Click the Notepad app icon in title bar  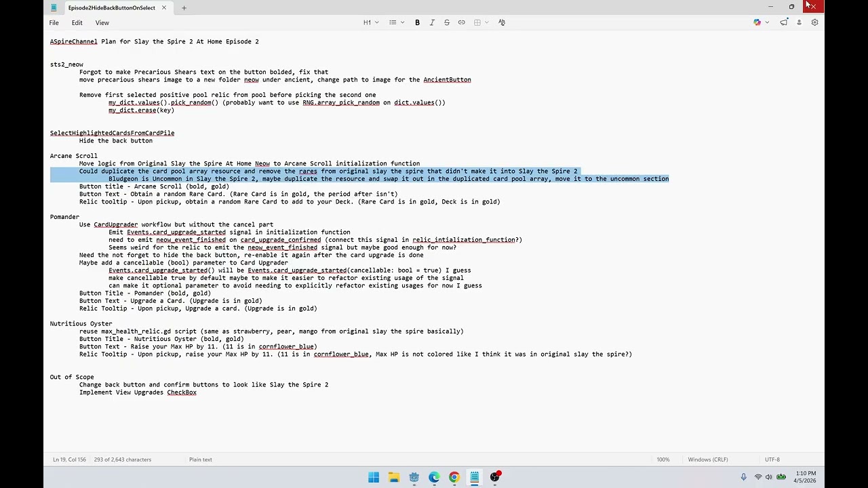pyautogui.click(x=54, y=7)
